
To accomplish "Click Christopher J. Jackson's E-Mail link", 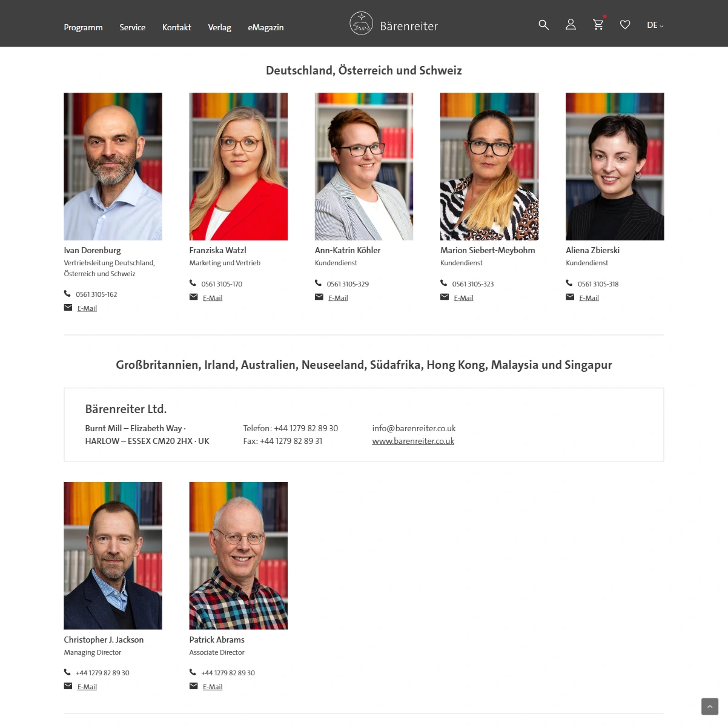I will click(87, 687).
